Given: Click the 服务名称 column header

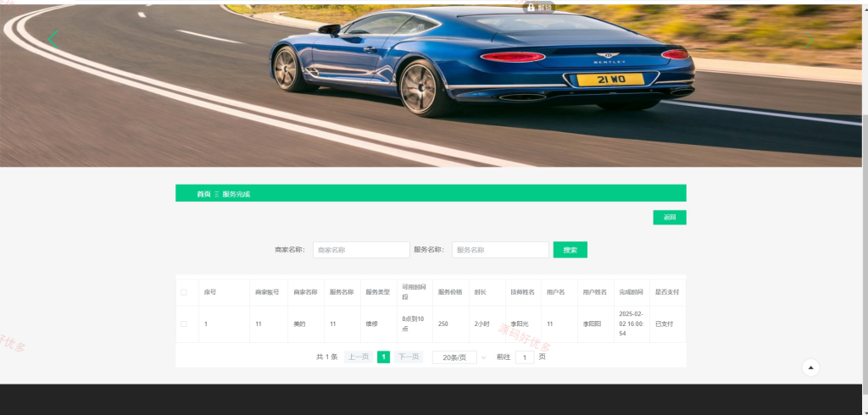Looking at the screenshot, I should pyautogui.click(x=342, y=292).
